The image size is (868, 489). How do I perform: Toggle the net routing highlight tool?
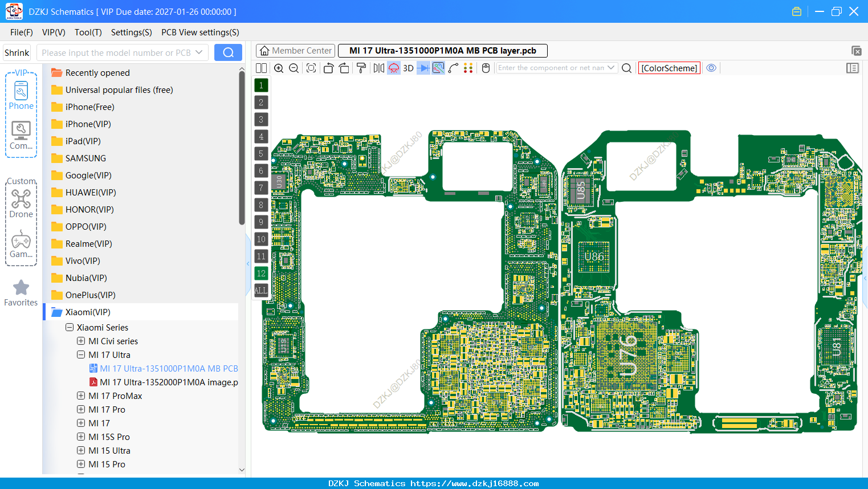pyautogui.click(x=438, y=68)
